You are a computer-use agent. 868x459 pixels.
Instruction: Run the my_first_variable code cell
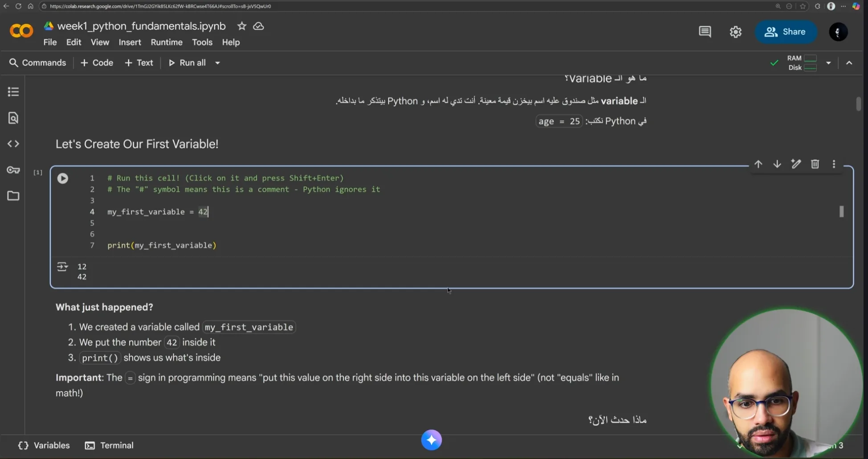(62, 178)
